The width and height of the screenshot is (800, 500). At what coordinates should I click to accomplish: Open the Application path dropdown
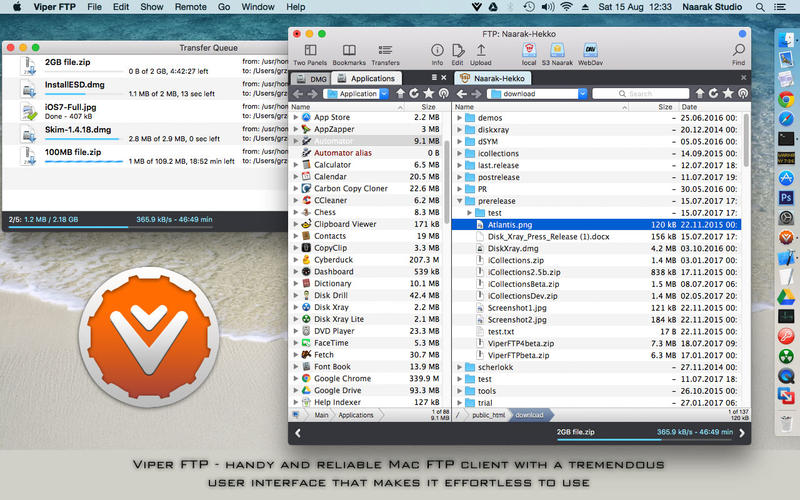(x=384, y=93)
